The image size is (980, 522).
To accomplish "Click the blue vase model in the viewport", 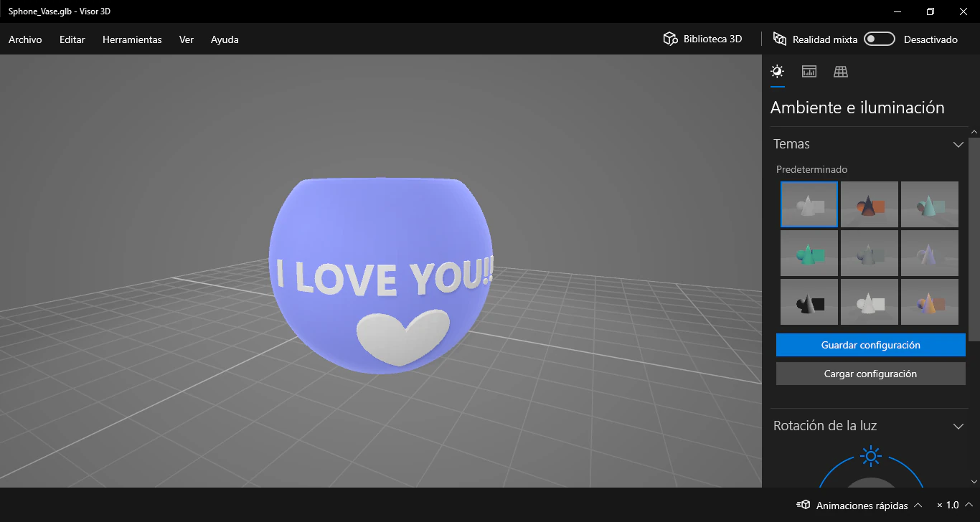I will 381,276.
